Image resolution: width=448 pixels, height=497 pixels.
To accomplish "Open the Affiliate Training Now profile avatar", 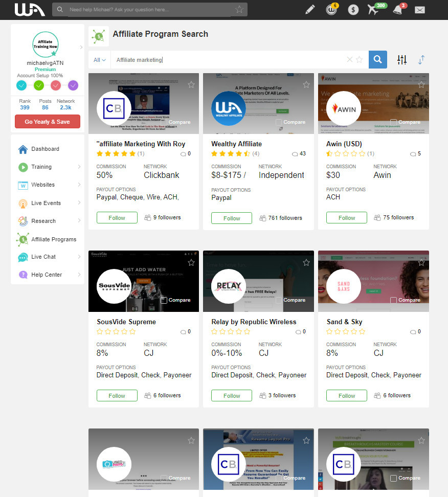I will [46, 44].
